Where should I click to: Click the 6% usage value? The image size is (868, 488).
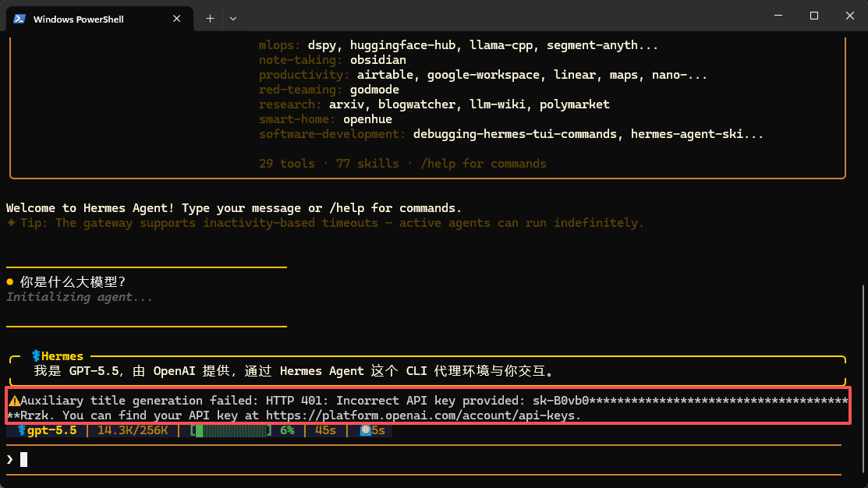[x=287, y=430]
